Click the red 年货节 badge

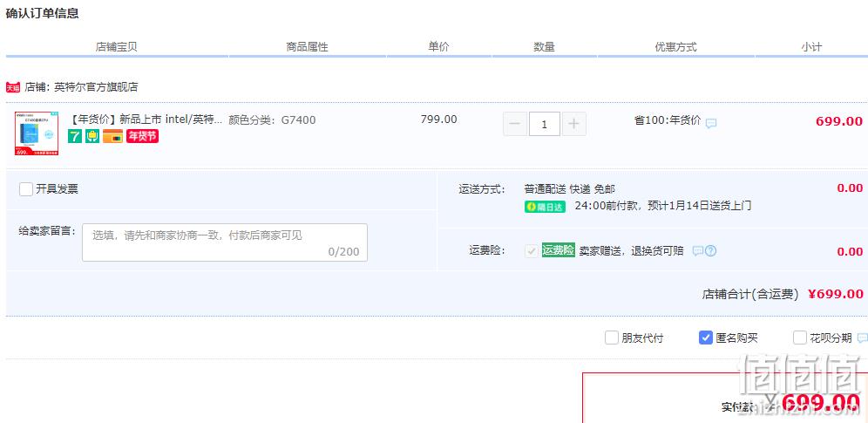pos(142,136)
